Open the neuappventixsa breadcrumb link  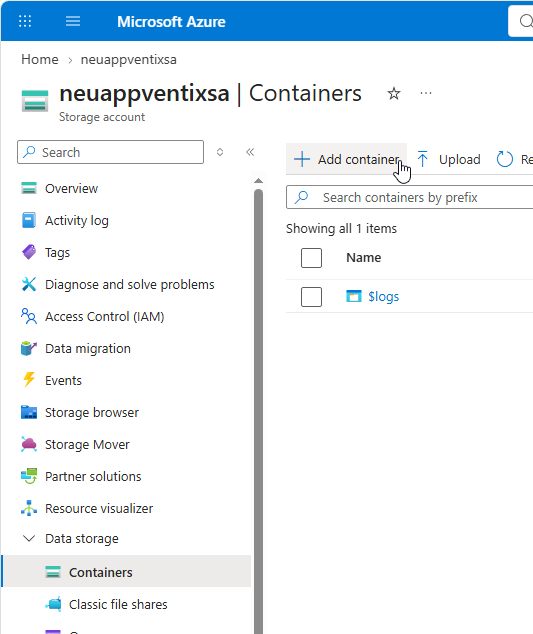tap(129, 59)
